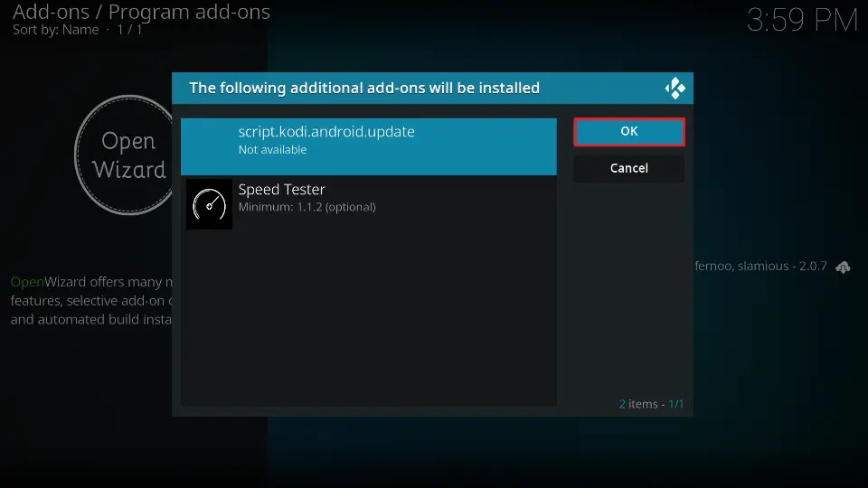Click the cloud download icon beside 2.0.7
Viewport: 868px width, 488px height.
(843, 267)
